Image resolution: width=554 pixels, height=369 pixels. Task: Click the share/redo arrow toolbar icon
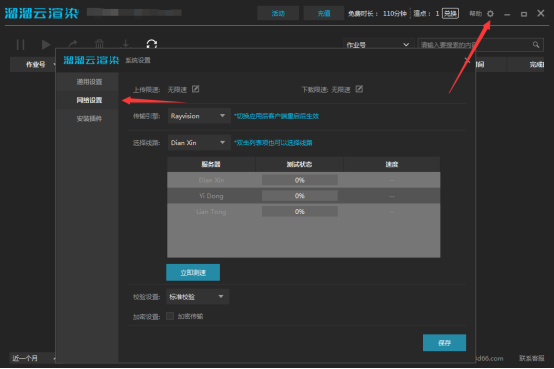73,44
